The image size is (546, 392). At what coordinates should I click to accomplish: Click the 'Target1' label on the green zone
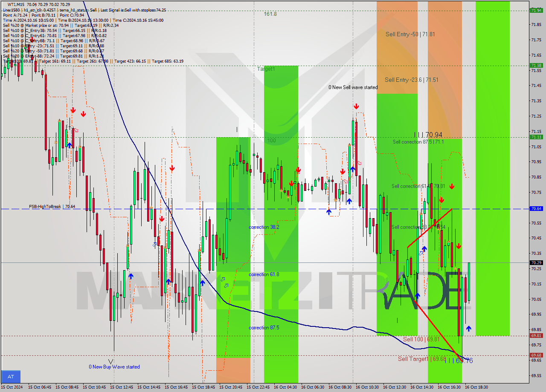tap(266, 69)
